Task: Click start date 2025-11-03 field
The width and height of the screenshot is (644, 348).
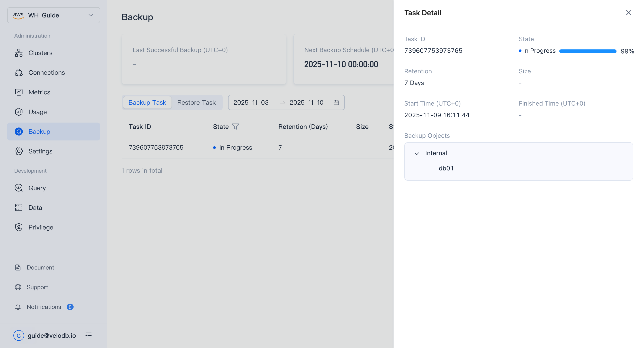Action: coord(251,102)
